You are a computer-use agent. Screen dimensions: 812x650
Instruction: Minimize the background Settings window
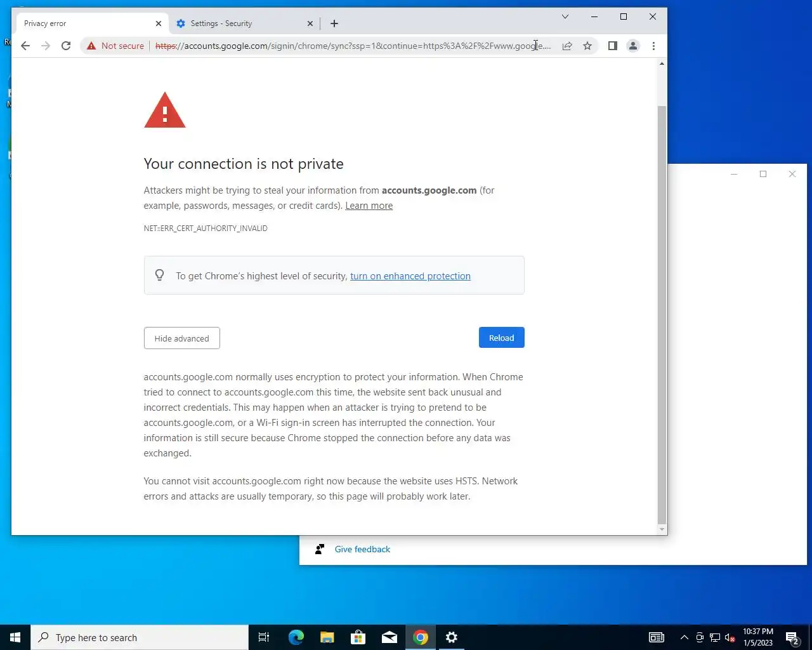[x=734, y=174]
